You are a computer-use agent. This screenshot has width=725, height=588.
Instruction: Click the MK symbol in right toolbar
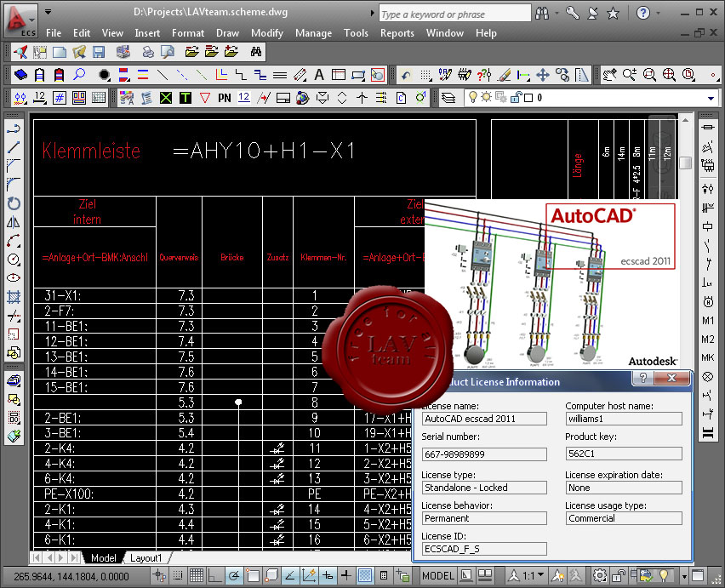pos(708,357)
